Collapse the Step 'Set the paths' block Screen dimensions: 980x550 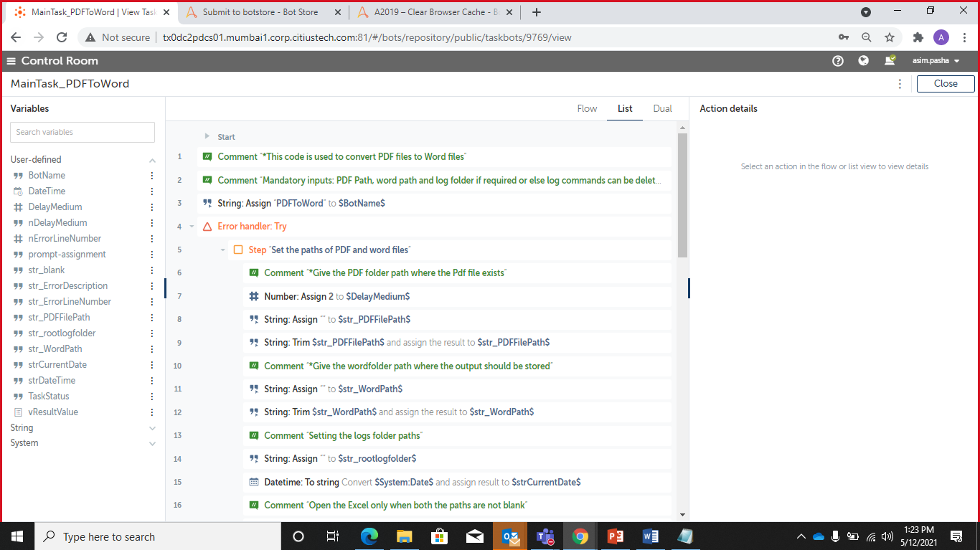pos(223,250)
